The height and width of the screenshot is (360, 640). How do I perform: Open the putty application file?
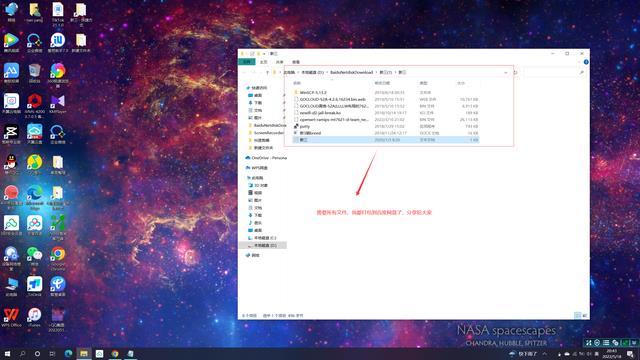pyautogui.click(x=304, y=127)
